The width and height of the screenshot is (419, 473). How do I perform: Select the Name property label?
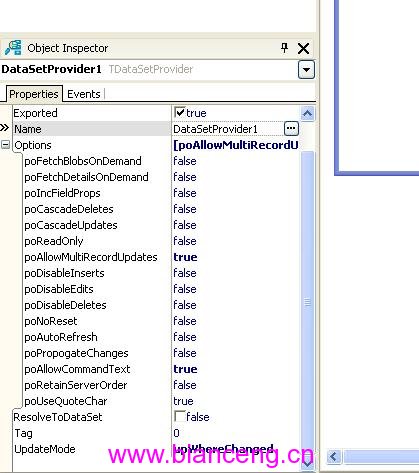pos(28,129)
